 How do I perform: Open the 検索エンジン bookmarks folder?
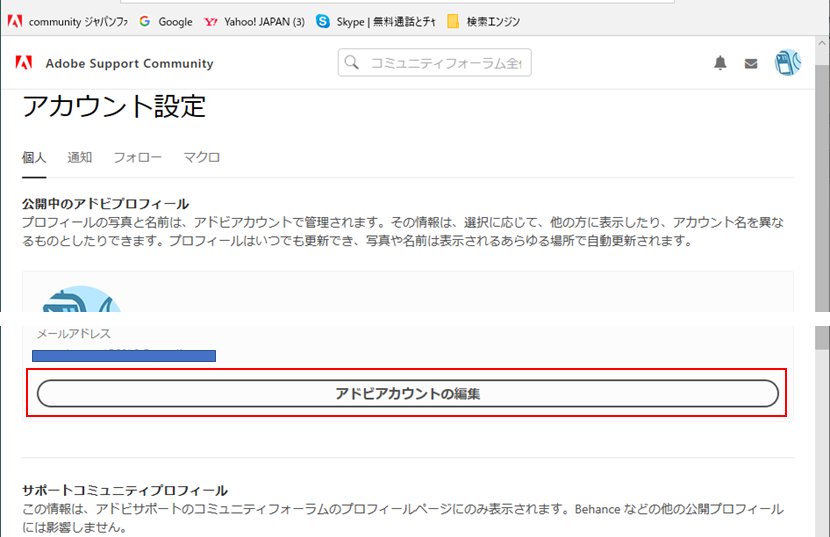483,22
